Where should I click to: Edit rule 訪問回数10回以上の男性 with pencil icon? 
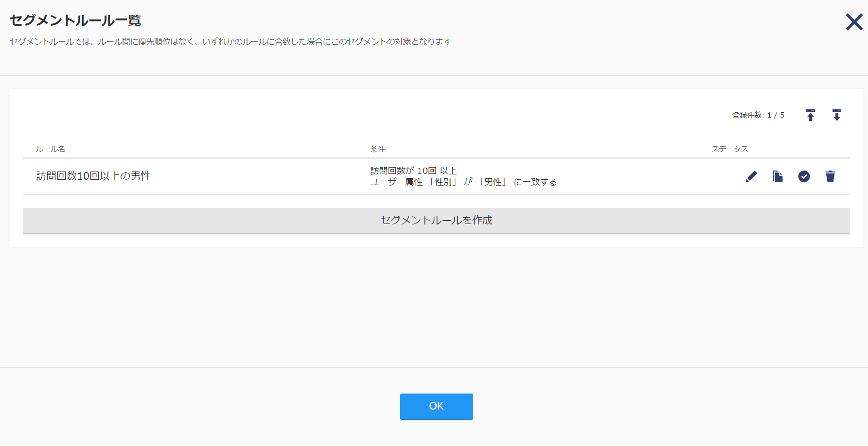click(751, 176)
